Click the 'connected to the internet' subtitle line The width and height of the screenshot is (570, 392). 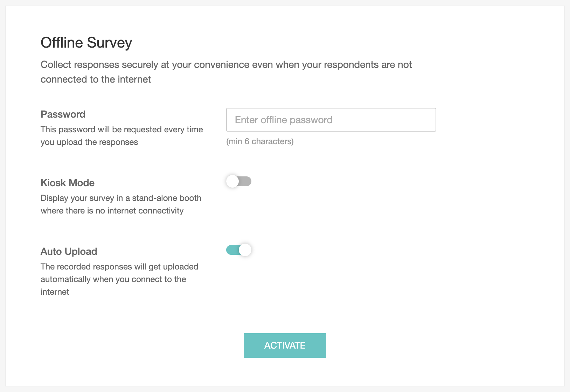[96, 79]
